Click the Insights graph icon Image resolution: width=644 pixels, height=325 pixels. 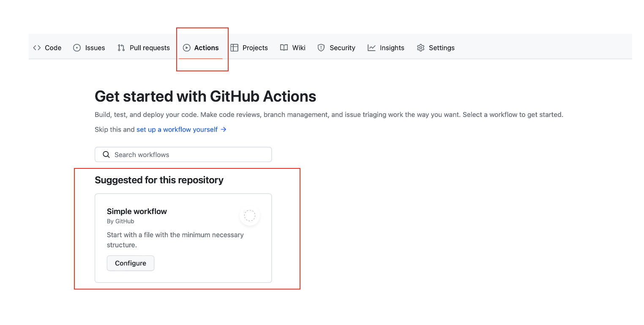(371, 48)
